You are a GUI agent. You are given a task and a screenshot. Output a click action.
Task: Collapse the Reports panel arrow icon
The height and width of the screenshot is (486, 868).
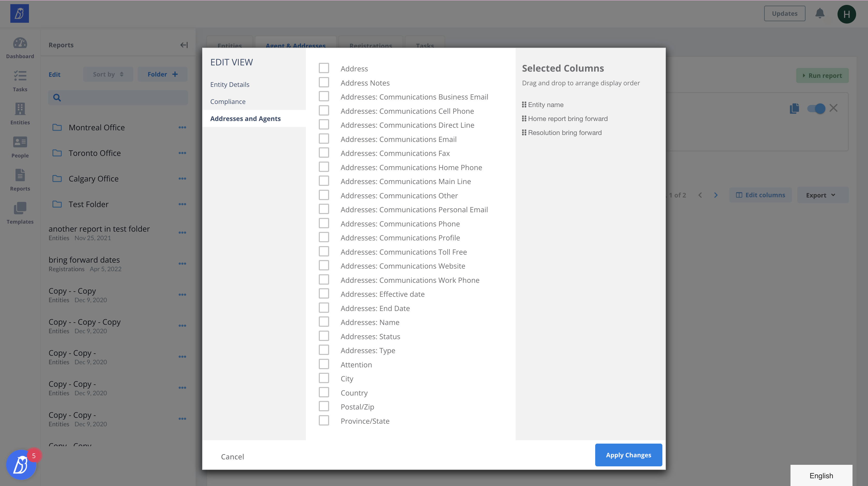[184, 45]
